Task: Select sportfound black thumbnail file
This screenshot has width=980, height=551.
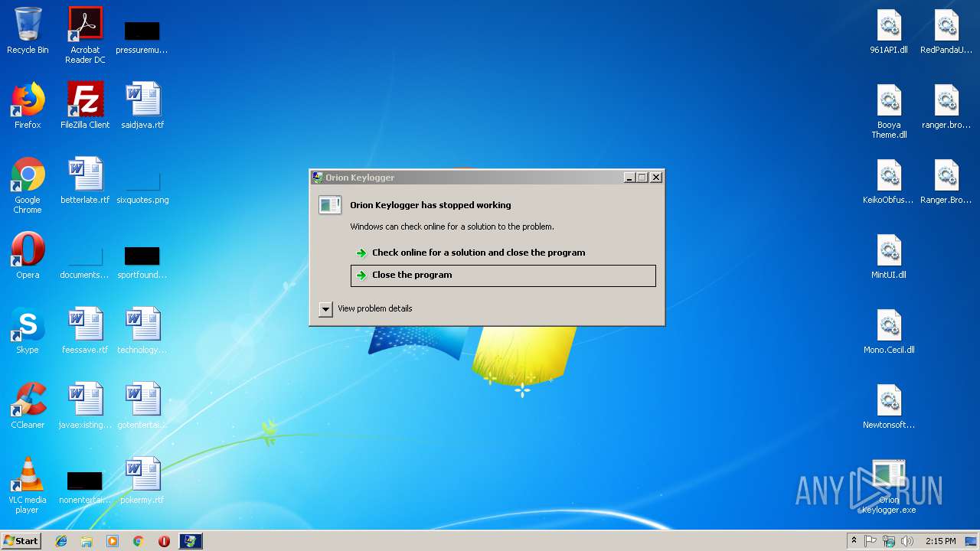Action: pos(142,263)
